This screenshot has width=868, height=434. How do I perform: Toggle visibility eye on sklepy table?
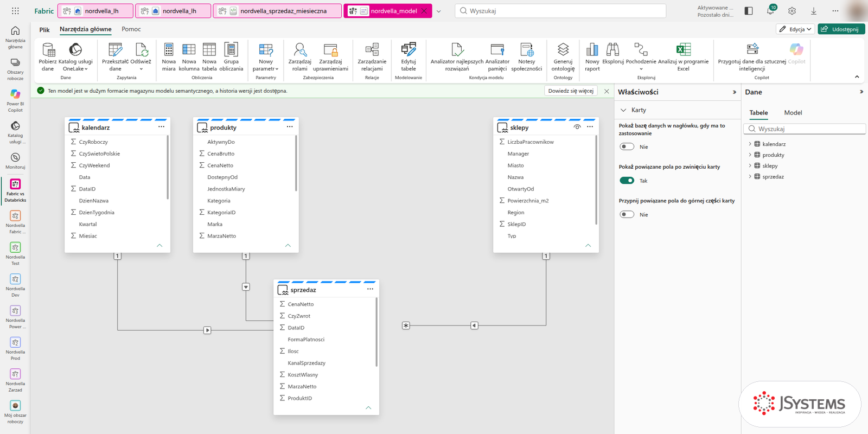[577, 127]
